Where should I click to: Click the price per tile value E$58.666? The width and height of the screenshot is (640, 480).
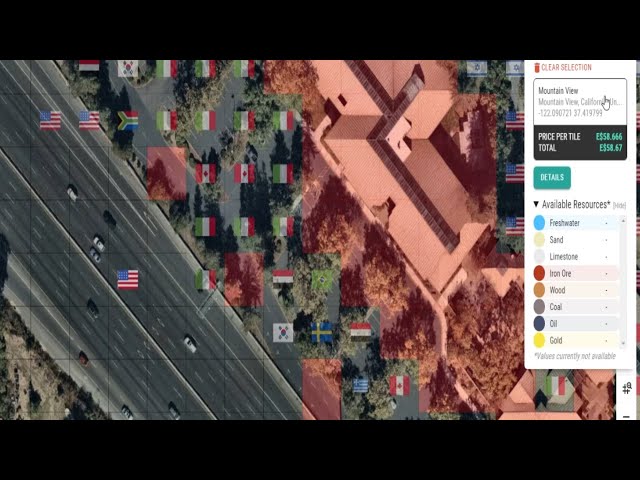pos(609,137)
